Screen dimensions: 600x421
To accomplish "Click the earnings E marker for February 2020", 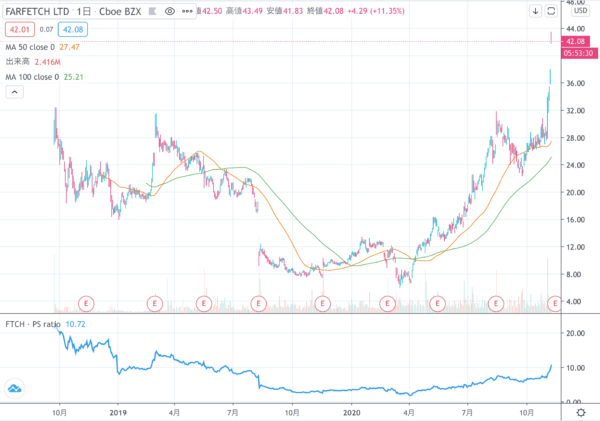I will click(387, 304).
